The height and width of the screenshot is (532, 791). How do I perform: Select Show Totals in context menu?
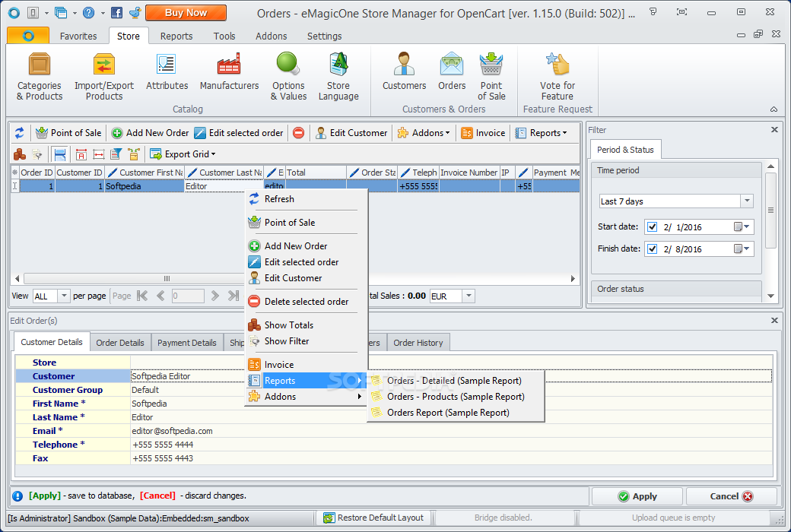pyautogui.click(x=306, y=325)
